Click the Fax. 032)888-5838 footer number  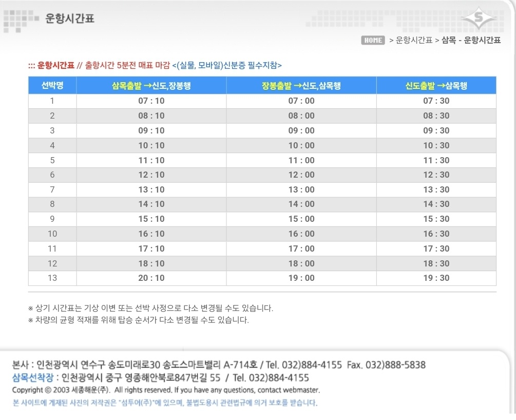[x=386, y=365]
